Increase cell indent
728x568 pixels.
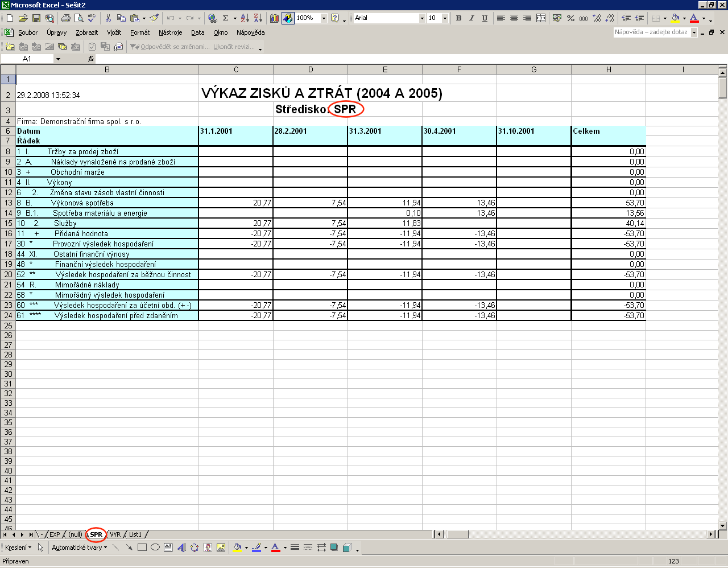[x=639, y=18]
